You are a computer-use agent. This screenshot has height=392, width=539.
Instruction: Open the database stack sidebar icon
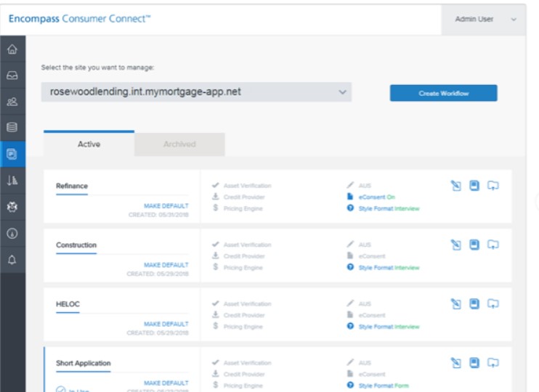[12, 128]
